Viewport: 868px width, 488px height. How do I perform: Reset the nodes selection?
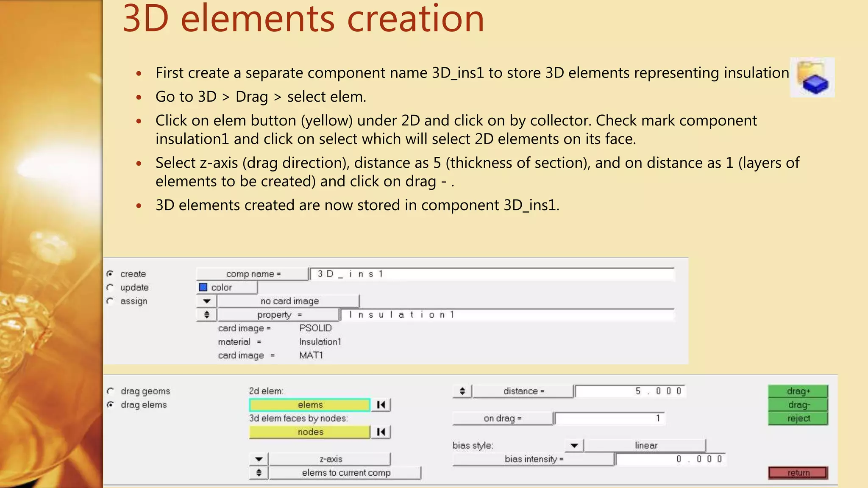381,432
